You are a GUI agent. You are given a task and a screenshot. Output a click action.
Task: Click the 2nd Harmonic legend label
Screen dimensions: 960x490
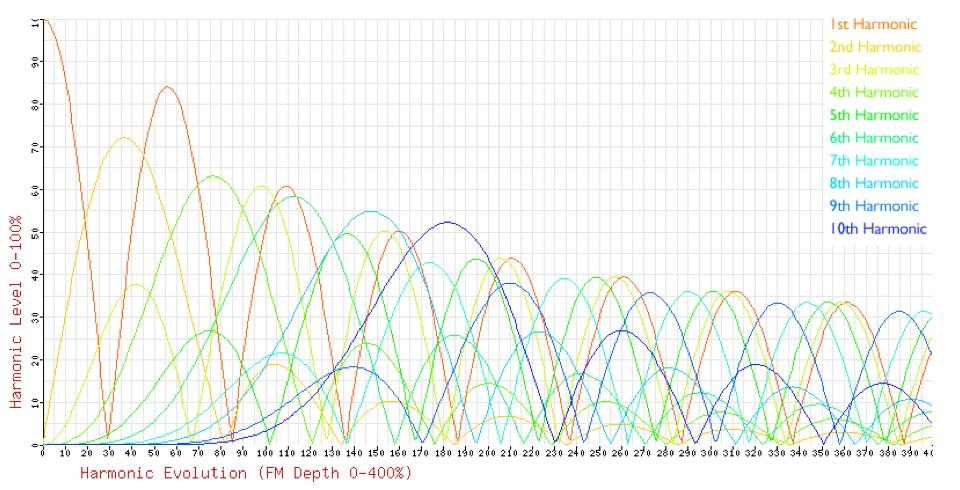coord(875,47)
